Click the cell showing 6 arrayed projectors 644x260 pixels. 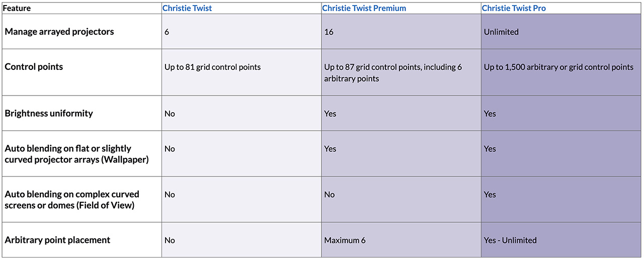click(x=167, y=32)
